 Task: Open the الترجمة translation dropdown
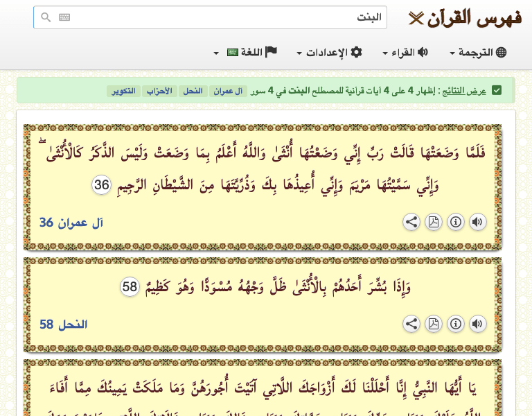tap(479, 53)
